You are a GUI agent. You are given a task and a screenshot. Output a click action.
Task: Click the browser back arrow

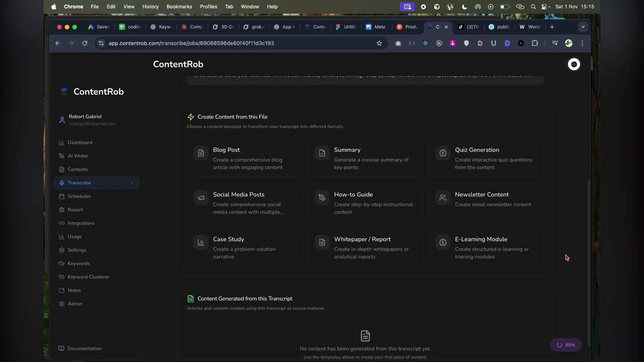(57, 43)
